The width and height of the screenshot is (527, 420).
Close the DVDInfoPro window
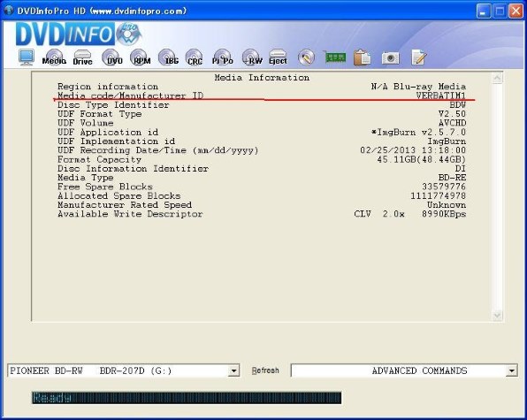[516, 11]
